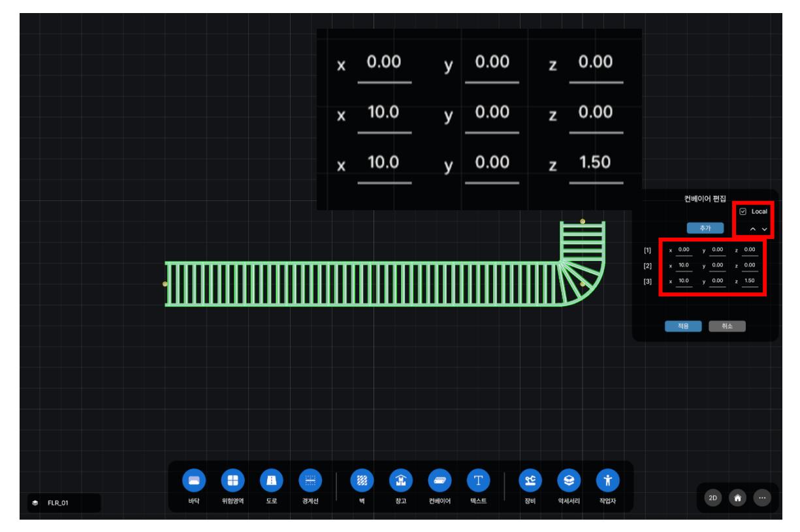Click the z field of point [3]
Screen dimensions: 800x532
coord(749,281)
